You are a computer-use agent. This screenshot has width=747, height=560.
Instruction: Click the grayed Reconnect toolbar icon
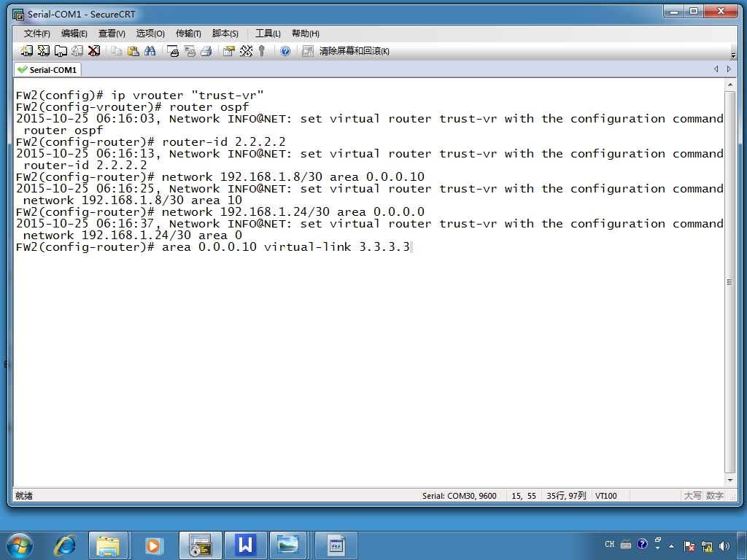tap(77, 50)
